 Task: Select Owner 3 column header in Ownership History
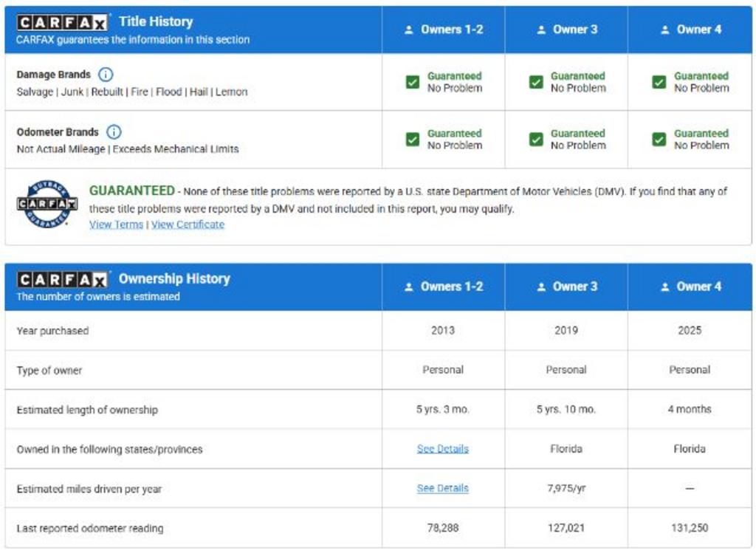(566, 287)
